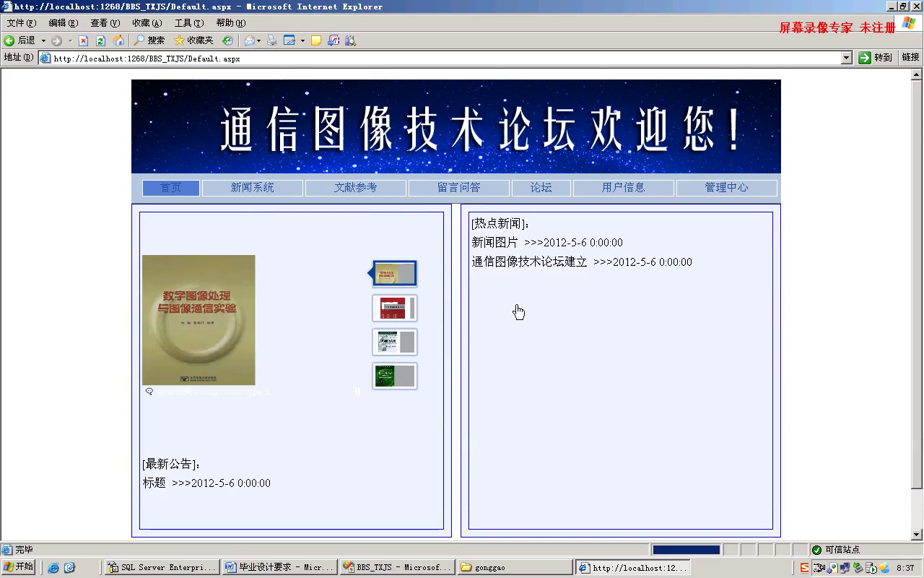The height and width of the screenshot is (578, 924).
Task: Select the red book slideshow thumbnail
Action: pyautogui.click(x=394, y=308)
